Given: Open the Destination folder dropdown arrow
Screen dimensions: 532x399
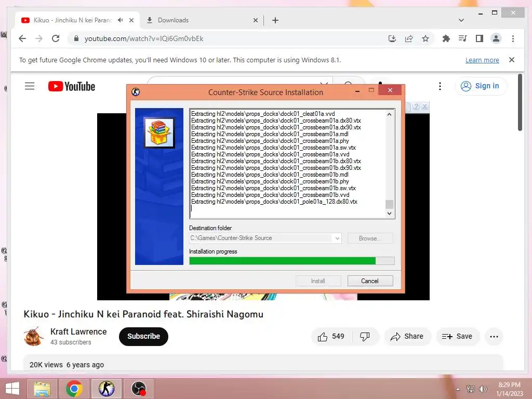Looking at the screenshot, I should coord(337,238).
